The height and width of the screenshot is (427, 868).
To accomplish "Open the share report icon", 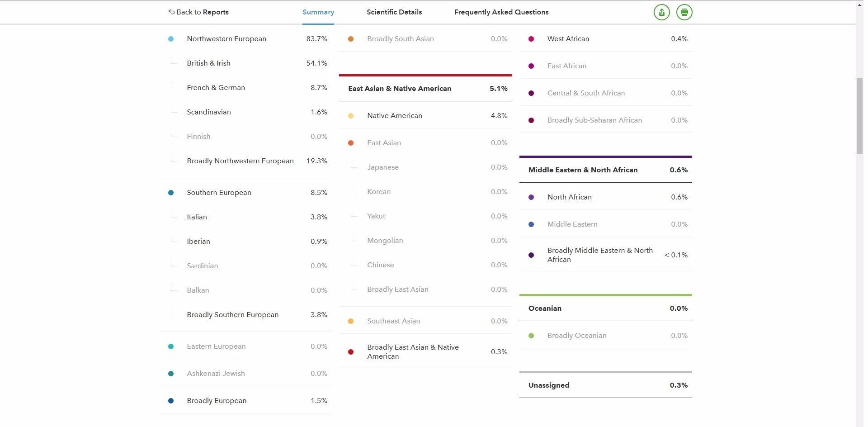I will coord(661,12).
